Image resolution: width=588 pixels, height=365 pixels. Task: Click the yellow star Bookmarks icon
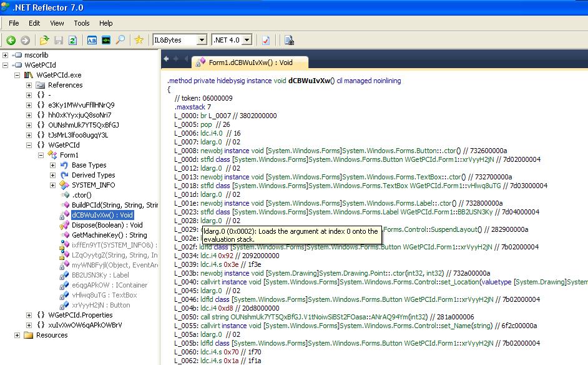click(x=139, y=40)
